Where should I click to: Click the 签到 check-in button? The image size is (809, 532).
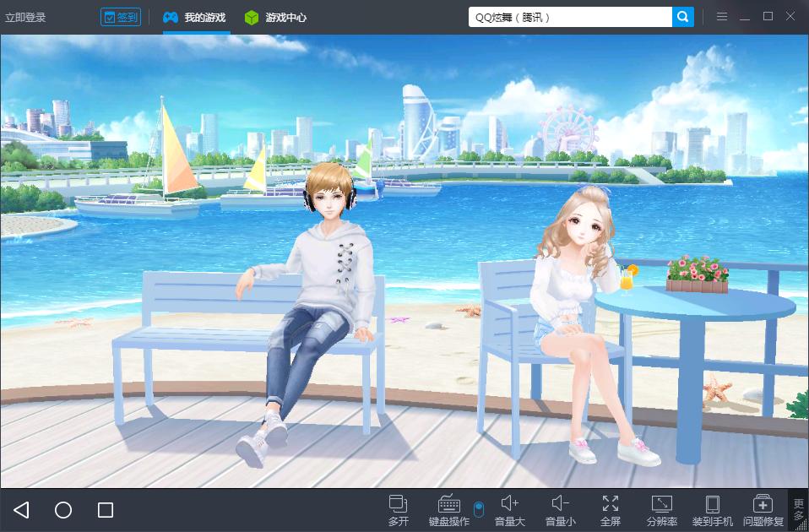point(120,17)
